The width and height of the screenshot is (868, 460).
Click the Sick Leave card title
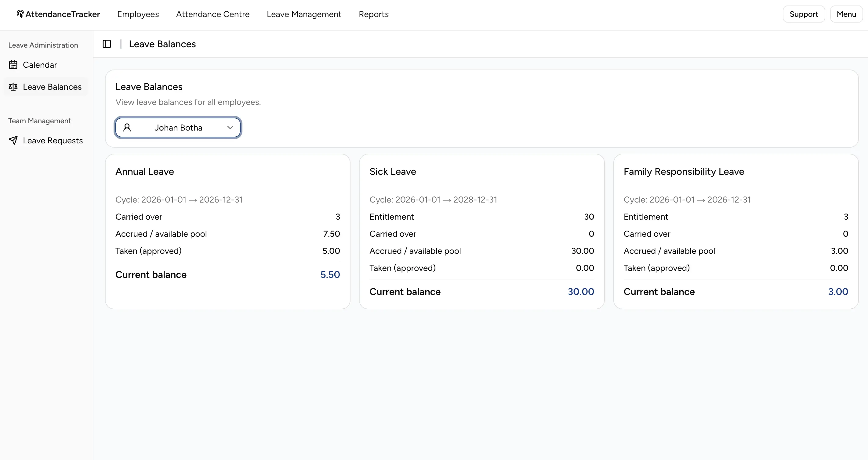(x=393, y=171)
